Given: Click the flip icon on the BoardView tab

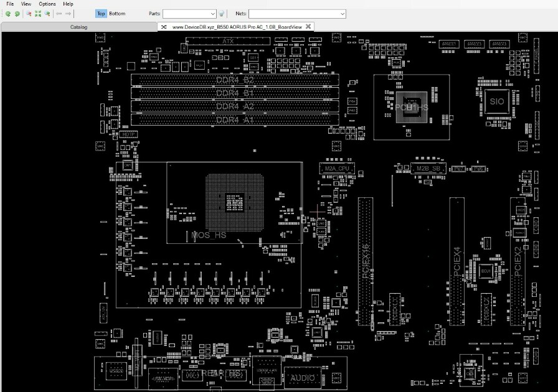Looking at the screenshot, I should [x=164, y=27].
